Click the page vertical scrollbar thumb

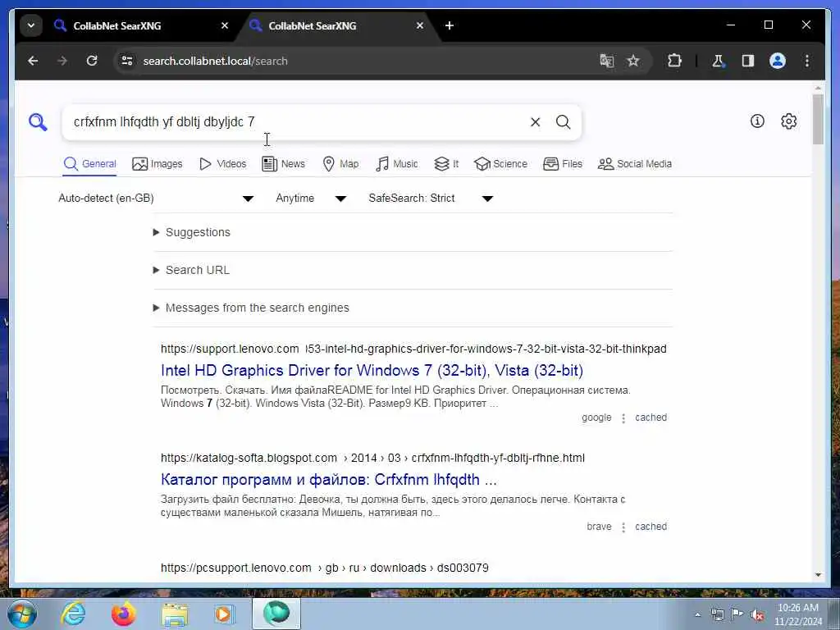tap(818, 119)
